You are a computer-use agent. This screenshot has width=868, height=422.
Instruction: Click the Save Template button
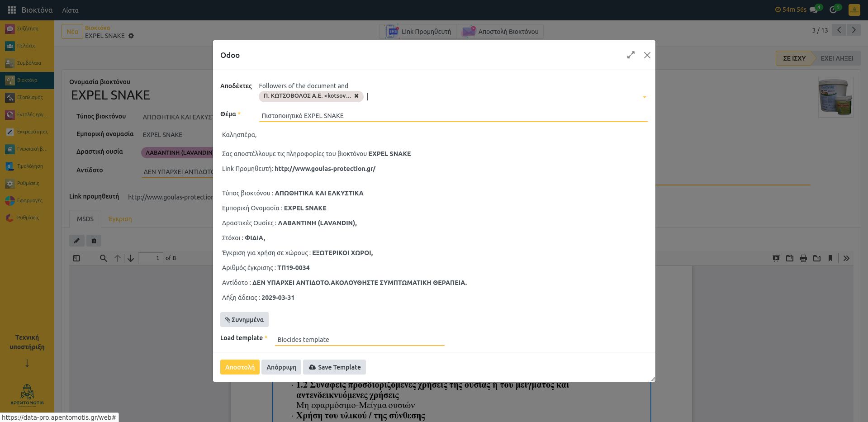pyautogui.click(x=335, y=367)
